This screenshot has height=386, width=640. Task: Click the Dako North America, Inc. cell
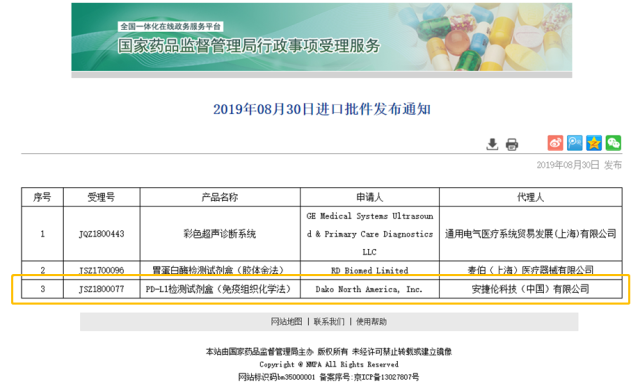[370, 289]
